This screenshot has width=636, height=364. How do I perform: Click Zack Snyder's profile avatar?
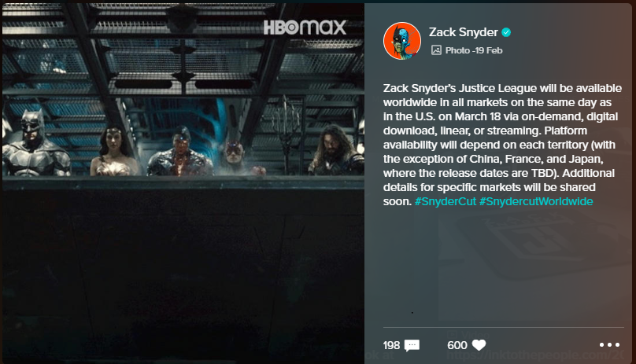[402, 41]
